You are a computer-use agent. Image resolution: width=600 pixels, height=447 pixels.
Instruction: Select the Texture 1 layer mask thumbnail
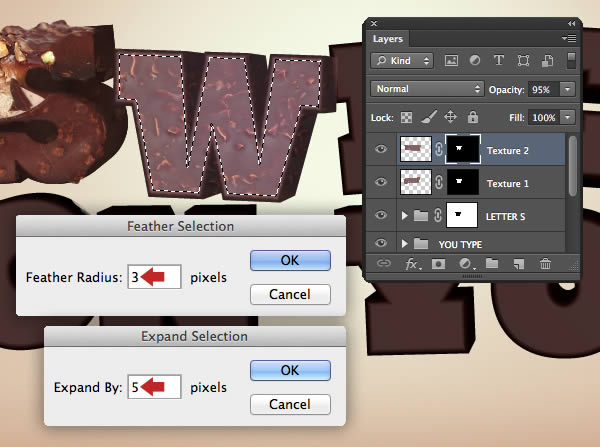point(463,182)
